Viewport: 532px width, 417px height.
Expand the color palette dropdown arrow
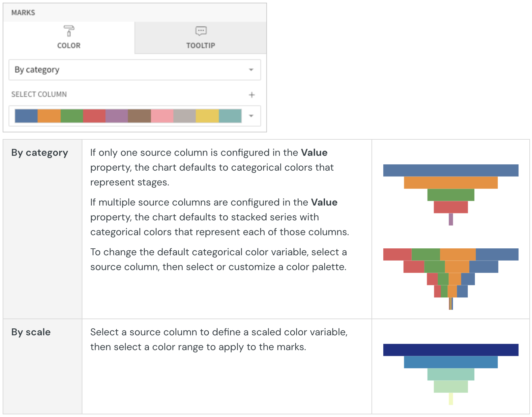(251, 116)
